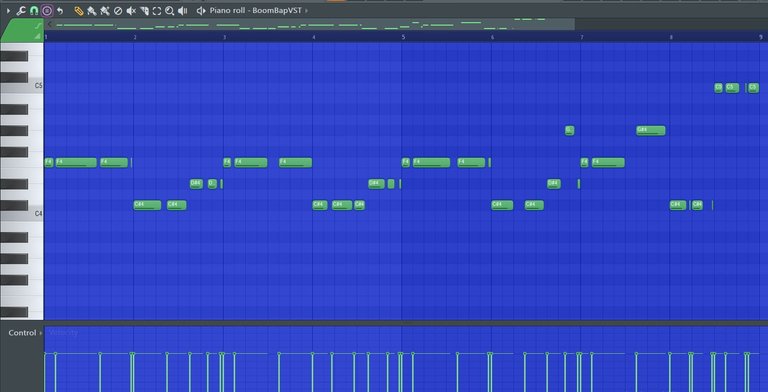Activate the magnifier Zoom tool
Image resolution: width=768 pixels, height=392 pixels.
pos(169,11)
